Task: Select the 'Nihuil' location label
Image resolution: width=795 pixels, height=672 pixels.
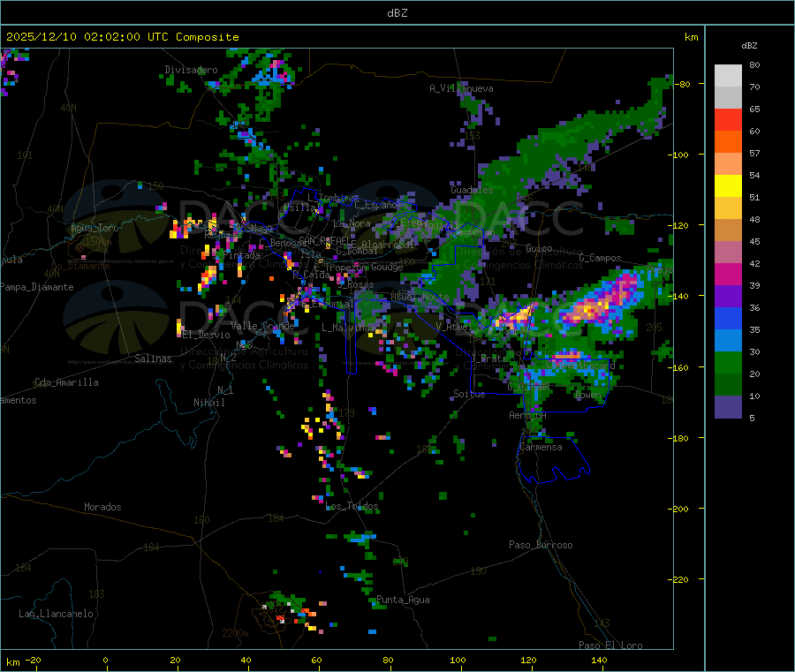Action: tap(209, 403)
